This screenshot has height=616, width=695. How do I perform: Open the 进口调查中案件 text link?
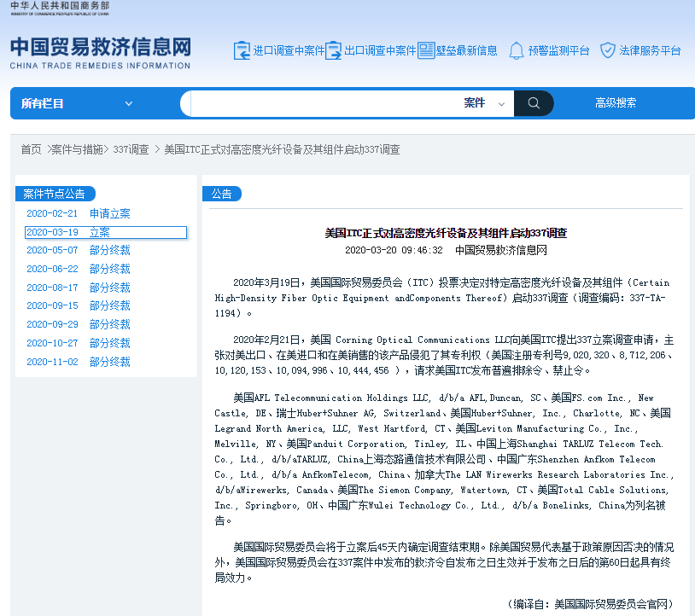click(289, 50)
